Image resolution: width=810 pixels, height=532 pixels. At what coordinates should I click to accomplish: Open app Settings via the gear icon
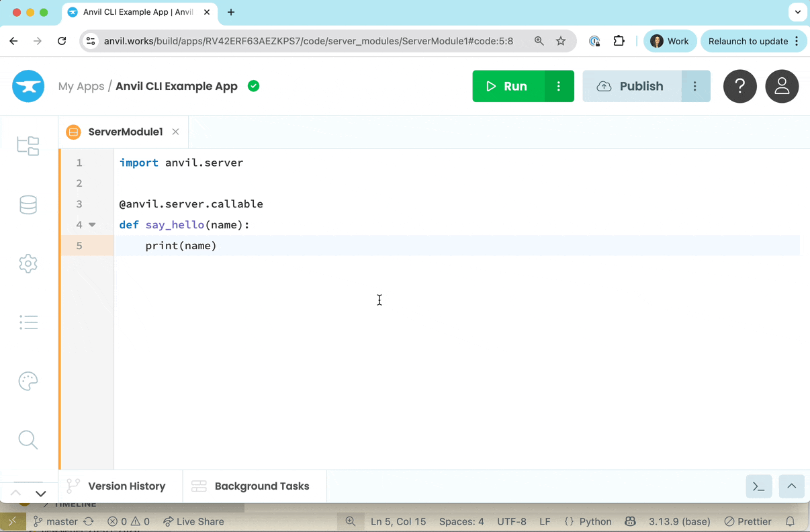(28, 263)
